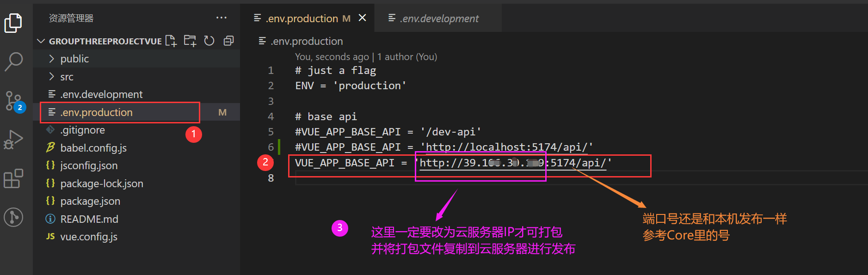This screenshot has width=868, height=275.
Task: Open the Run and Debug view
Action: pyautogui.click(x=13, y=140)
